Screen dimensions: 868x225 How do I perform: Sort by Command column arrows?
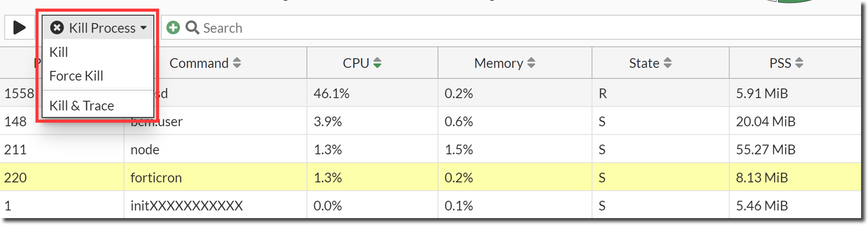pyautogui.click(x=237, y=63)
